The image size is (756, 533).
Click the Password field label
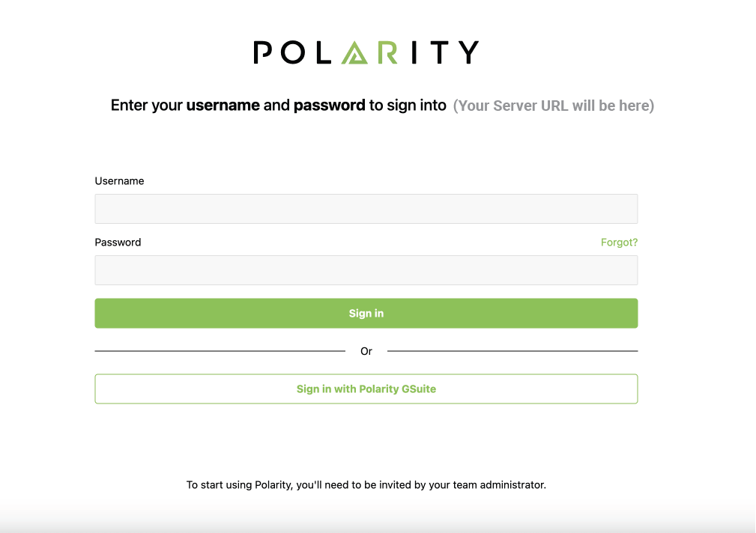(118, 243)
